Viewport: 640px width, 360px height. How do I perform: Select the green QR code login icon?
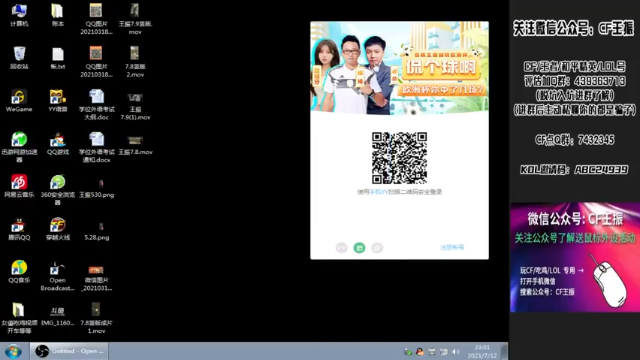pyautogui.click(x=359, y=248)
